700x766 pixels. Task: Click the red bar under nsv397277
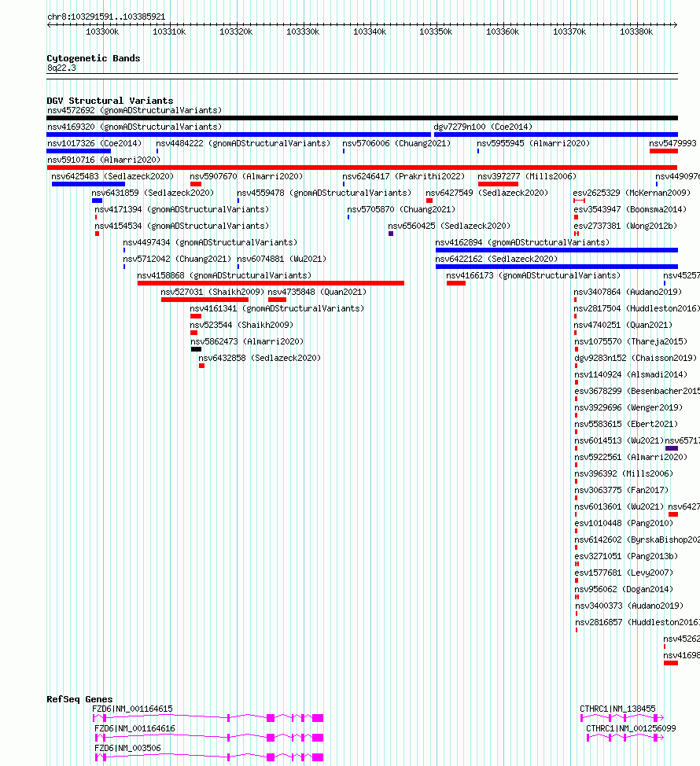(x=498, y=184)
